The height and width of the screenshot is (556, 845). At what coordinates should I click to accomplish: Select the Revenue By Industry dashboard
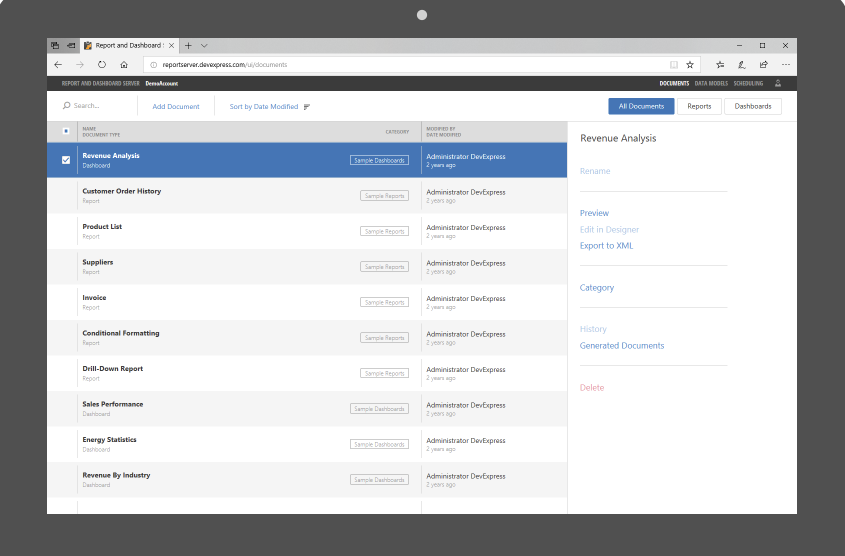pyautogui.click(x=307, y=480)
